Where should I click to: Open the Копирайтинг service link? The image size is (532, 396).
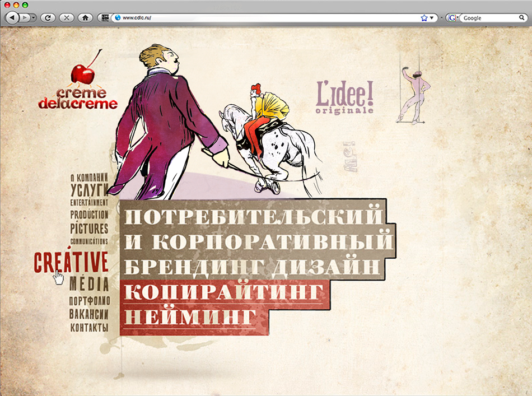(x=223, y=291)
